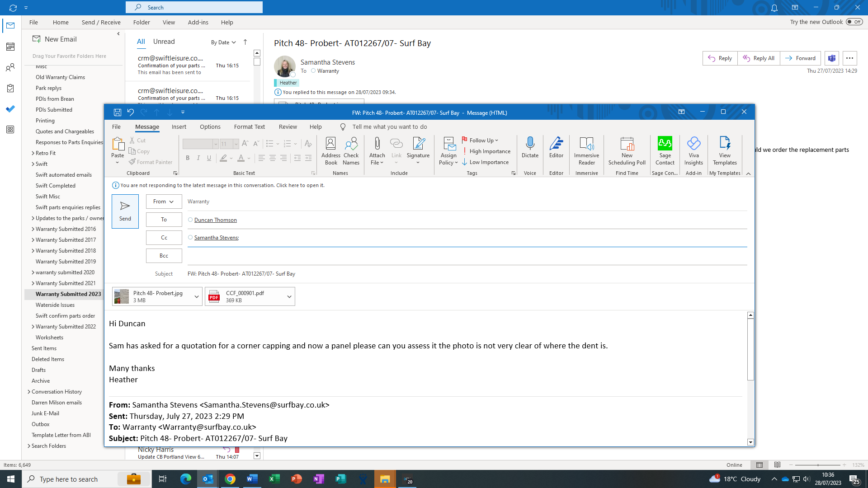Click the Attach File icon
868x488 pixels.
(377, 145)
